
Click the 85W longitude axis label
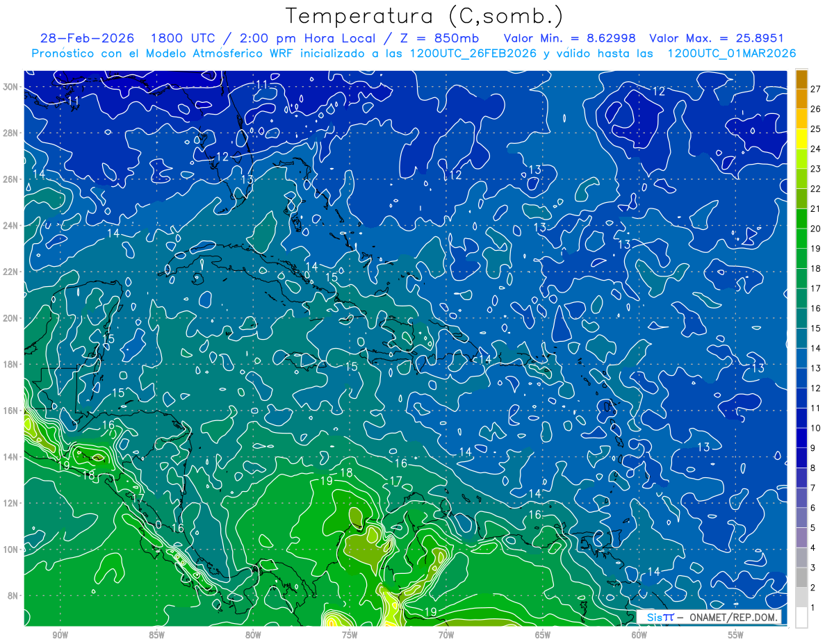coord(157,635)
